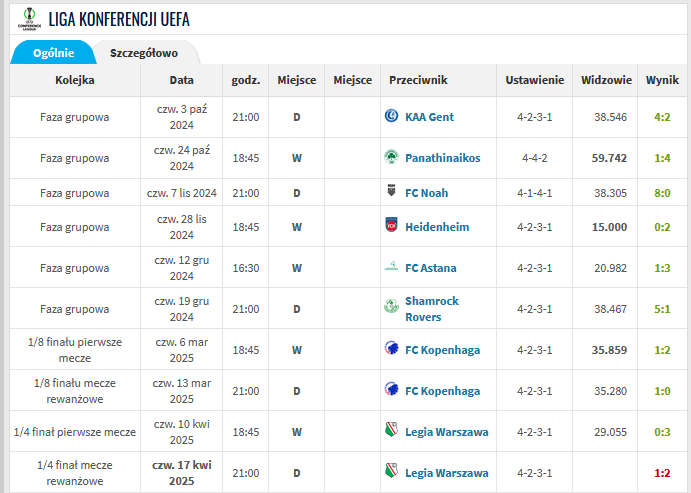Screen dimensions: 691x493
Task: Open the Panathinaikos team link
Action: 442,158
